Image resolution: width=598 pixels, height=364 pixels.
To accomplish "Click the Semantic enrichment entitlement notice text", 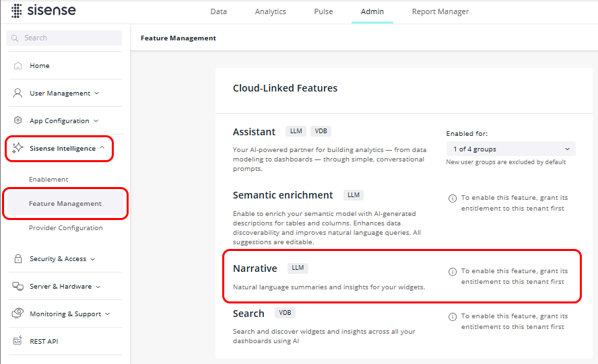I will pyautogui.click(x=514, y=203).
